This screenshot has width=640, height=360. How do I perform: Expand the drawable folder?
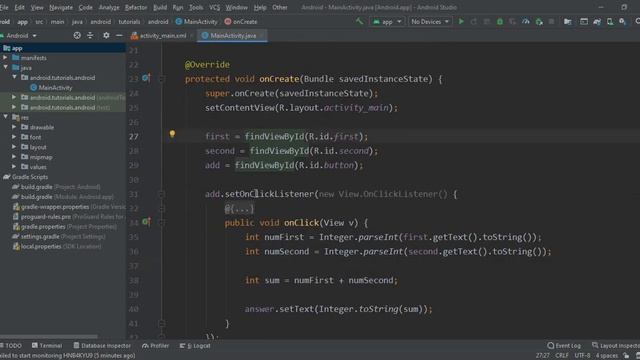[x=14, y=127]
